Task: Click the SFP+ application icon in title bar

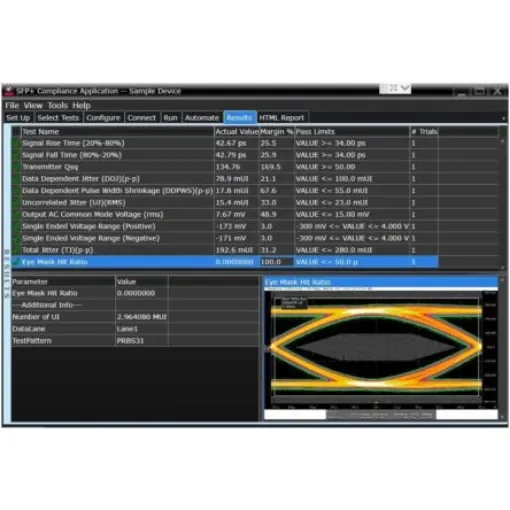Action: [8, 91]
